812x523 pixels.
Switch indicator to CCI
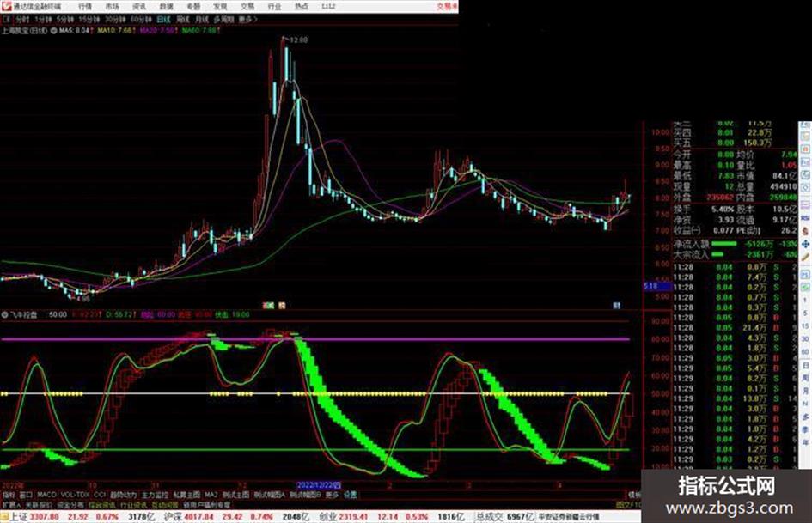[x=100, y=495]
